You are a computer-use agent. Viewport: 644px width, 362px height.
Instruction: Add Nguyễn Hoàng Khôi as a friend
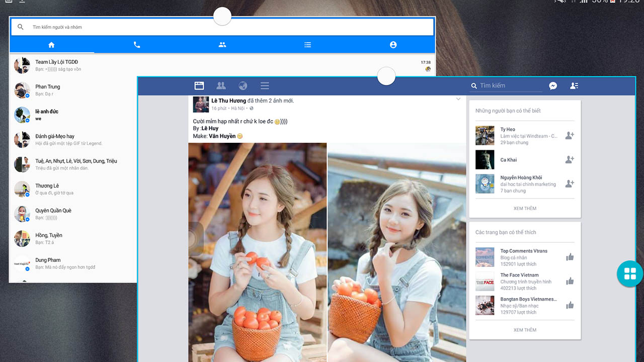[x=570, y=184]
